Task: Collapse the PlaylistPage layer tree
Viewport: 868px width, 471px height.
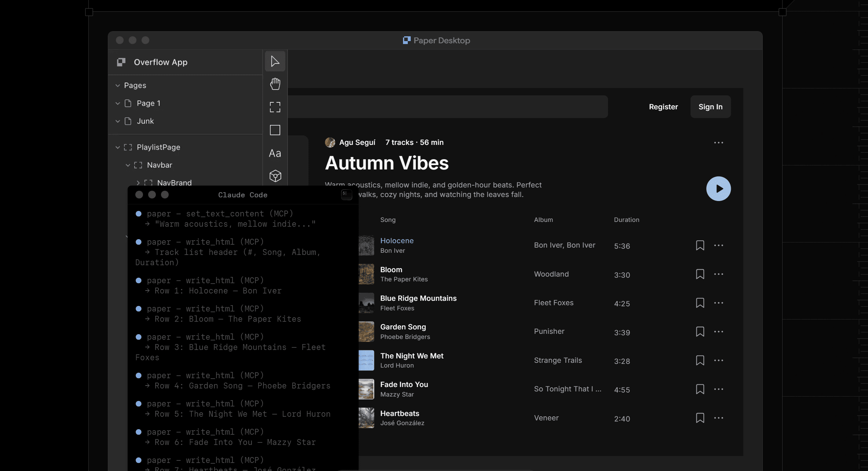Action: (118, 147)
